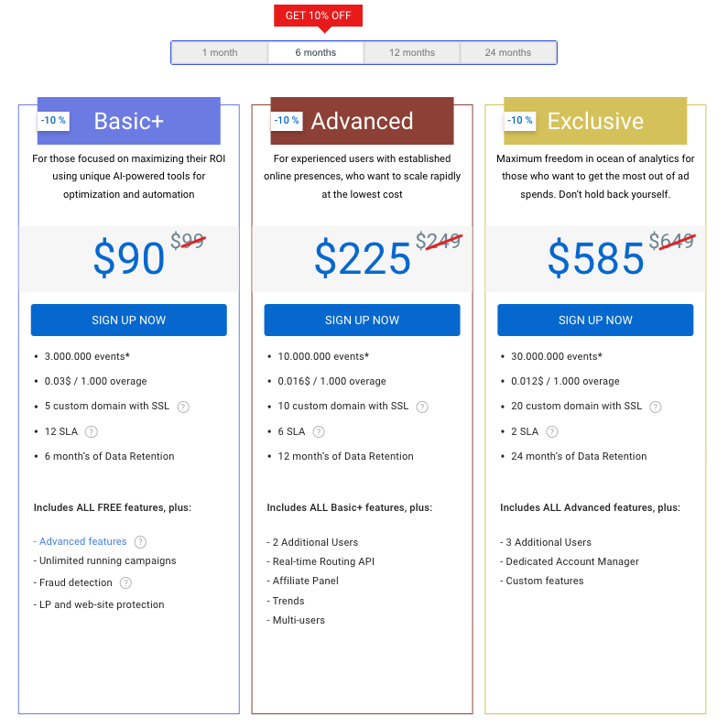Click help icon beside Basic+ custom domain SSL
The image size is (728, 728).
coord(183,407)
